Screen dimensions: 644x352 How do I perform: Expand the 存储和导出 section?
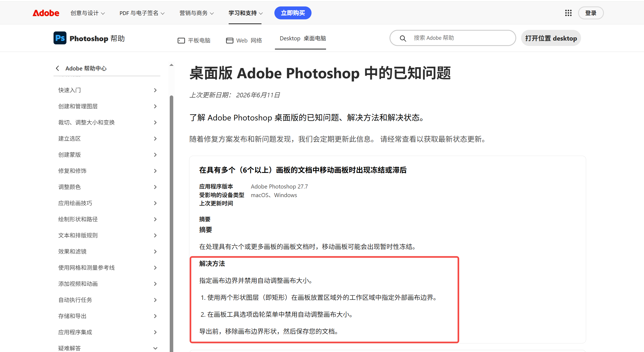tap(107, 316)
